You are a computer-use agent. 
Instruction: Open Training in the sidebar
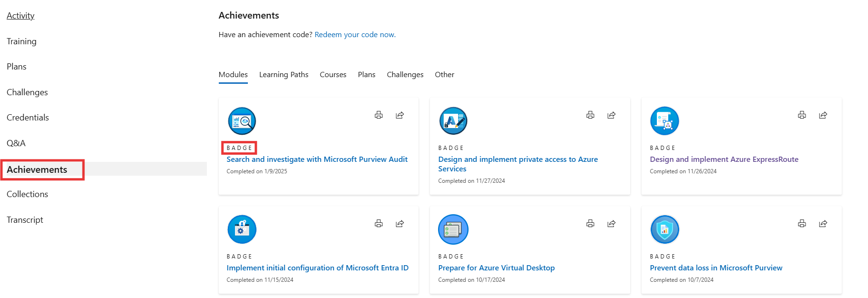pos(21,41)
